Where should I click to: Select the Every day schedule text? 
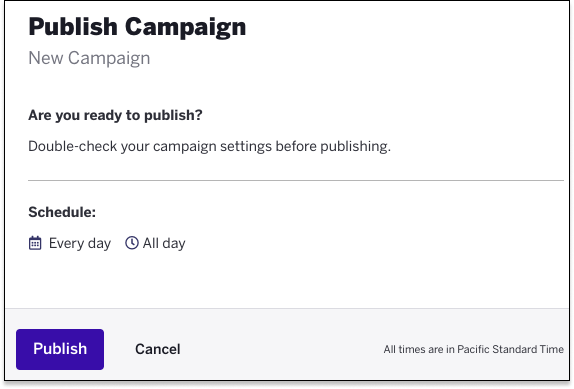(x=80, y=243)
